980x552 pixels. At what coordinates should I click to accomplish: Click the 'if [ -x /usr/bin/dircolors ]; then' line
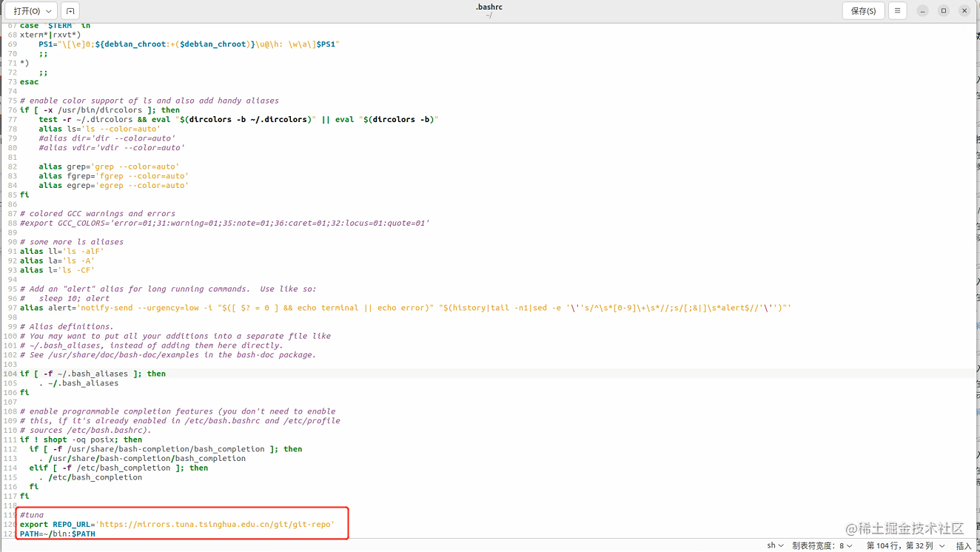click(x=100, y=110)
